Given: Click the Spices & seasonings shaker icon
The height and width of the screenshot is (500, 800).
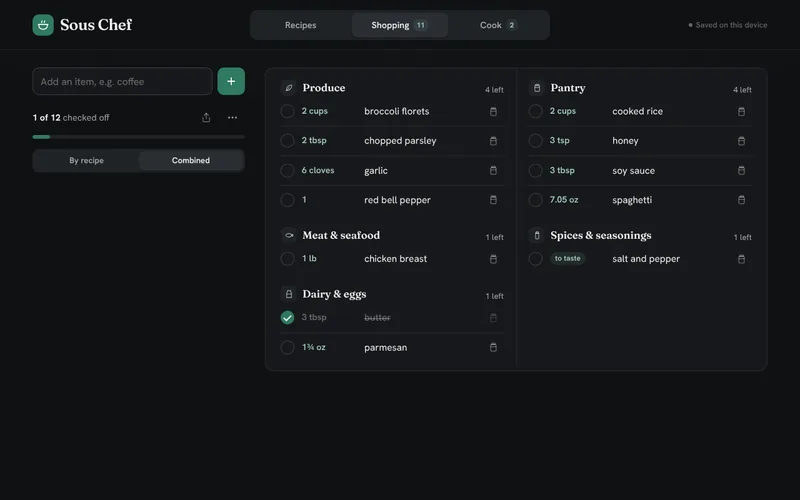Looking at the screenshot, I should (537, 235).
